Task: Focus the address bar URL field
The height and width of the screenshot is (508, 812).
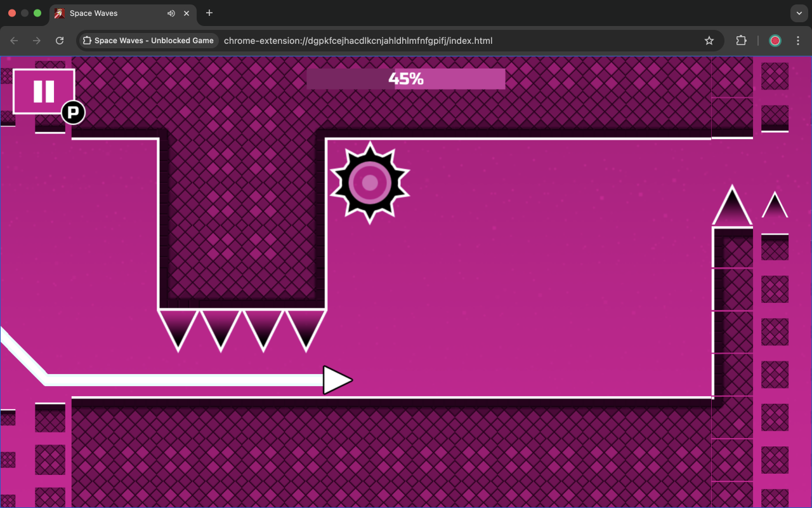Action: [x=444, y=41]
